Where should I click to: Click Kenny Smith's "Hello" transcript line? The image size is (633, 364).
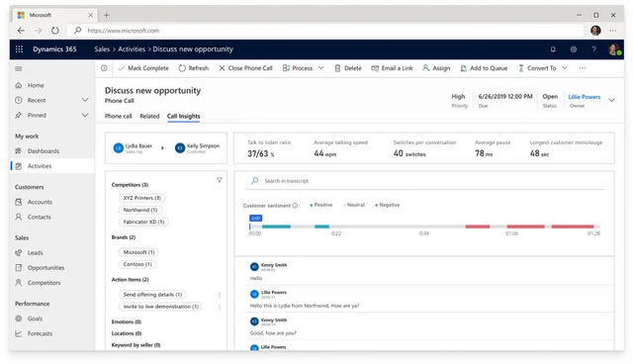(256, 279)
